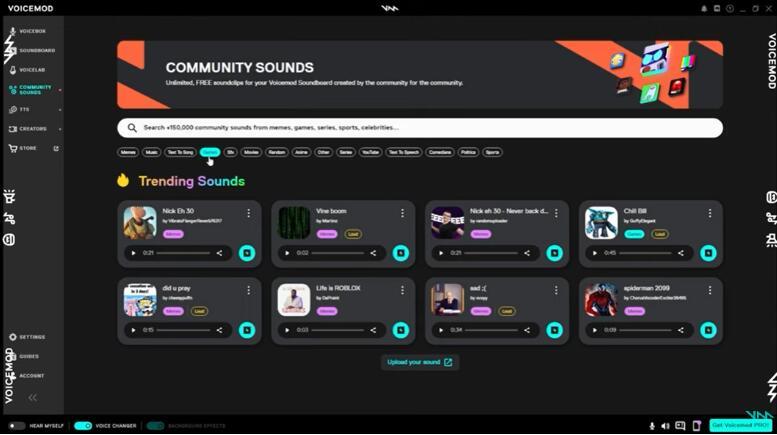Select the Music category chip
This screenshot has width=777, height=435.
coord(151,152)
